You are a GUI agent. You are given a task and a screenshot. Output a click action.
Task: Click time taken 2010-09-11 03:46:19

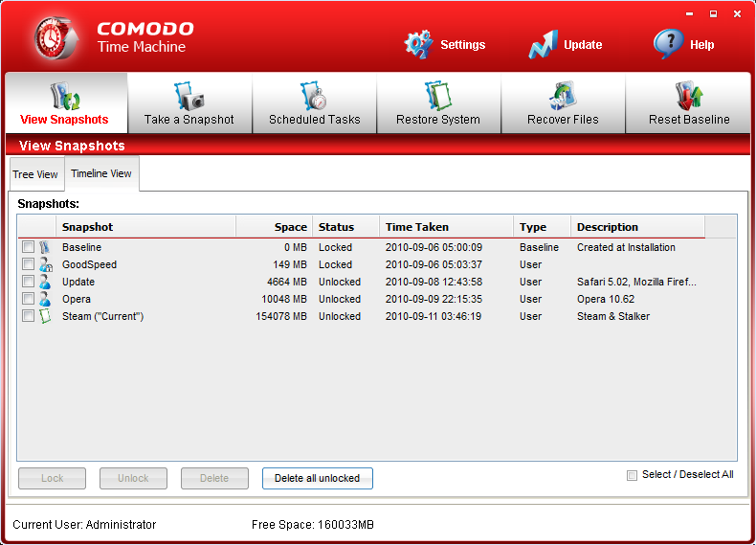click(433, 316)
